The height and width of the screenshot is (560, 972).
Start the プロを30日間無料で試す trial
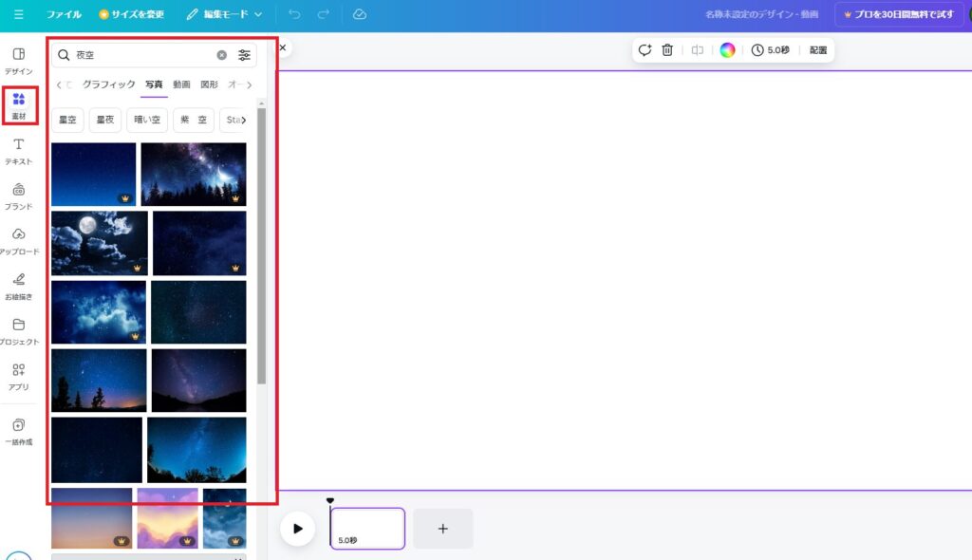pos(898,14)
